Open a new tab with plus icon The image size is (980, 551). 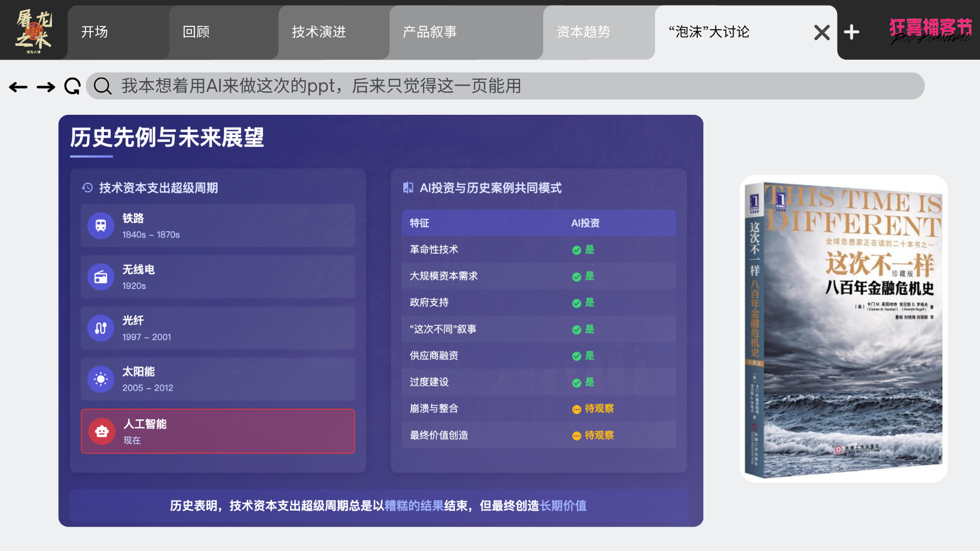coord(851,32)
